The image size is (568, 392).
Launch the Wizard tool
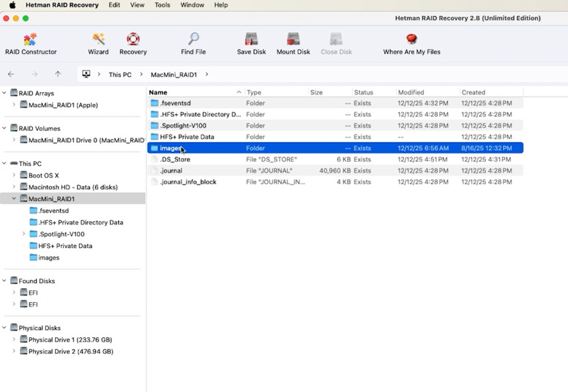98,43
